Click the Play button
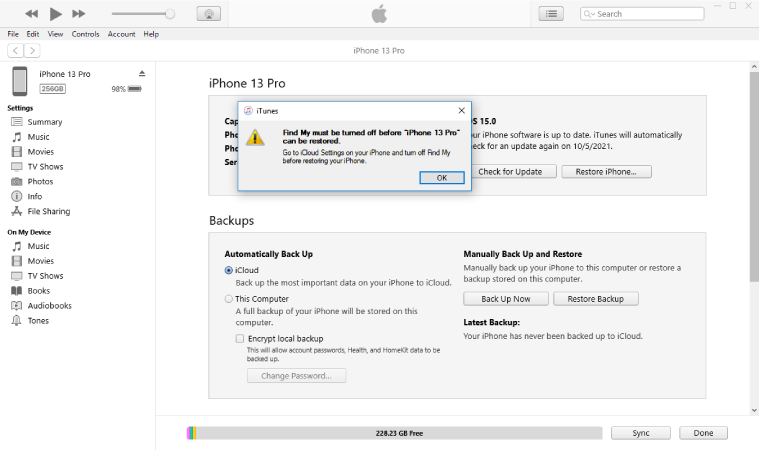Viewport: 759px width, 450px height. point(56,14)
